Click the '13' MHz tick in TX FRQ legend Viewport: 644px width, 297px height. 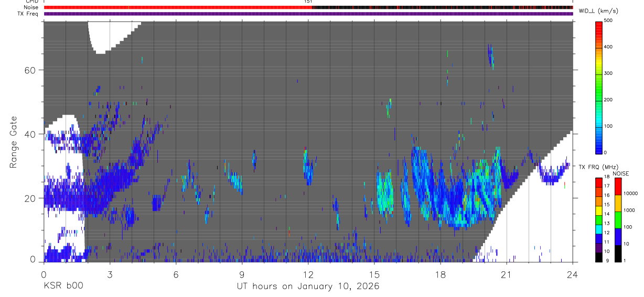[607, 223]
